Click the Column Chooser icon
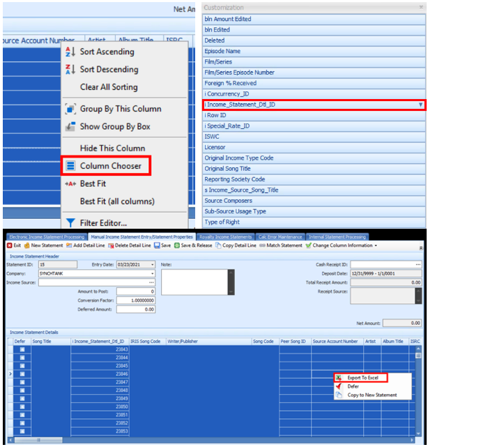 [x=69, y=166]
